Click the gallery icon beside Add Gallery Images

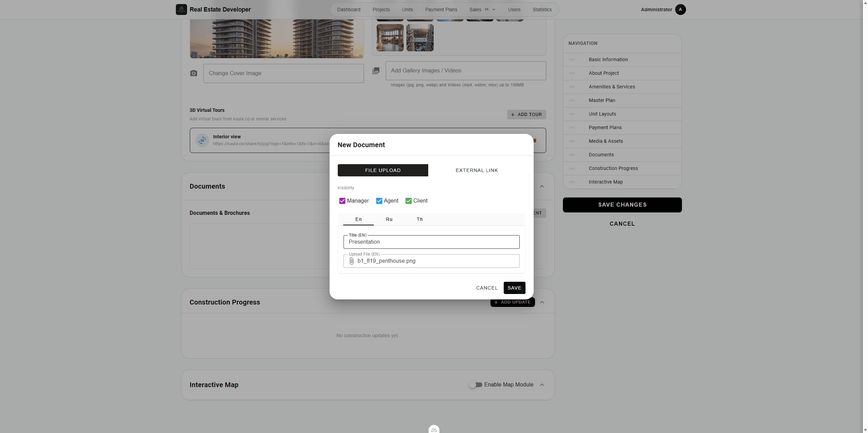click(x=376, y=71)
